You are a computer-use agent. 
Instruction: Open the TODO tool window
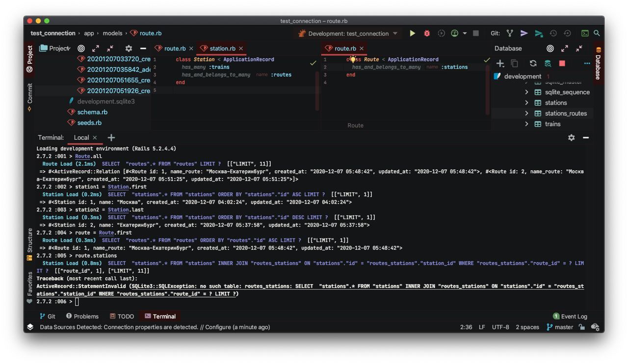[x=122, y=316]
